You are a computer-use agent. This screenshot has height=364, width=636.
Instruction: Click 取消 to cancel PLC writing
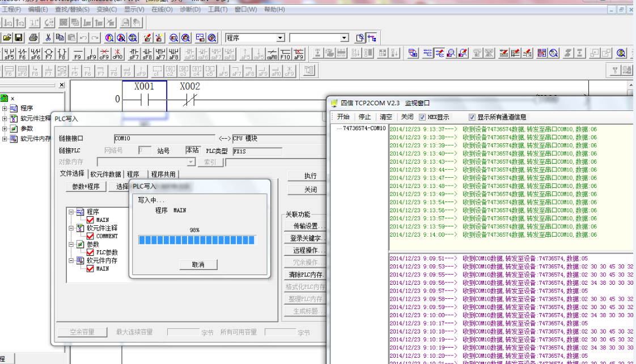coord(198,264)
